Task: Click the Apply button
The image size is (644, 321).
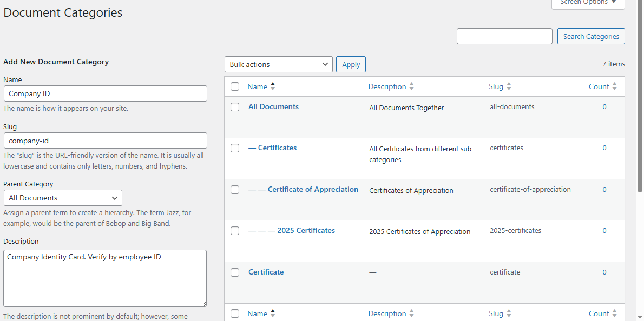Action: pyautogui.click(x=351, y=64)
